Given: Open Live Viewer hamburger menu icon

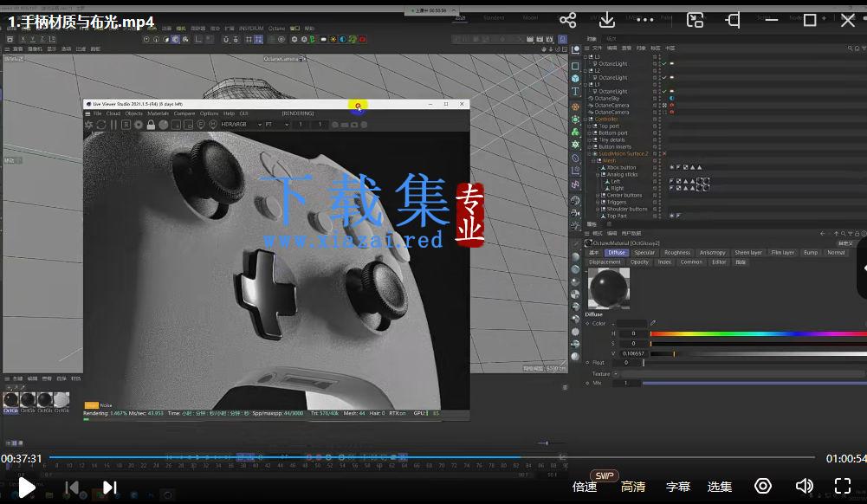Looking at the screenshot, I should [x=87, y=113].
